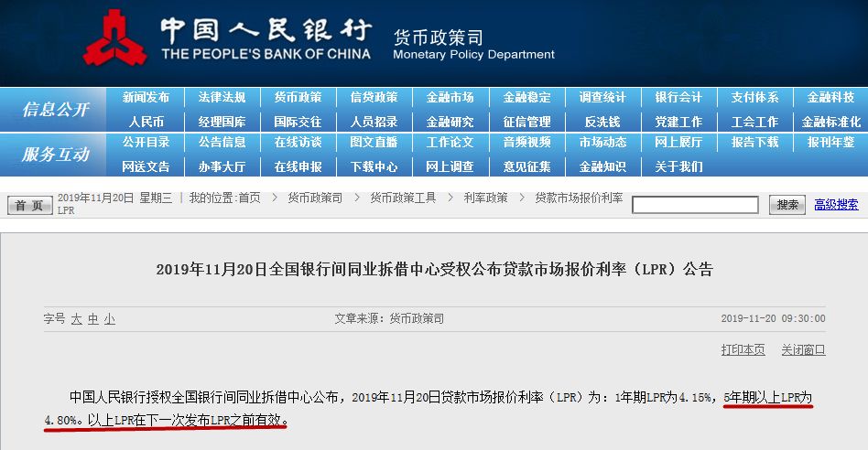Open 关于我们 link

(678, 166)
